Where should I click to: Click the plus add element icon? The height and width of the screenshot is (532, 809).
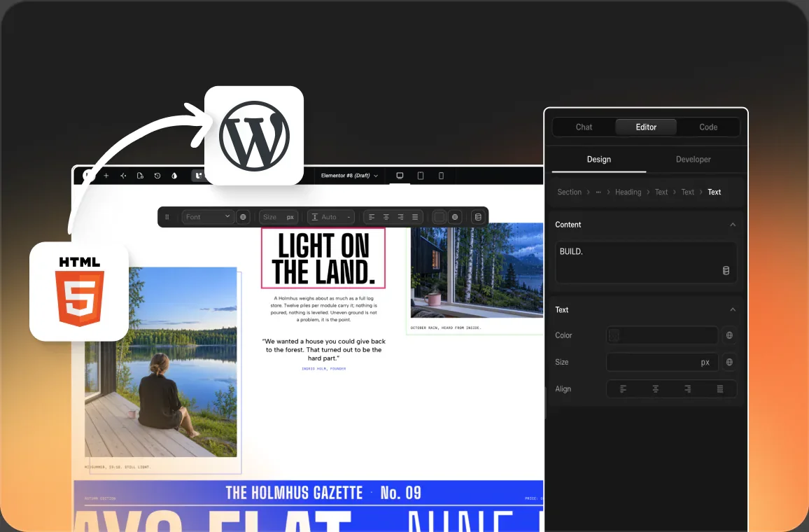[x=106, y=176]
